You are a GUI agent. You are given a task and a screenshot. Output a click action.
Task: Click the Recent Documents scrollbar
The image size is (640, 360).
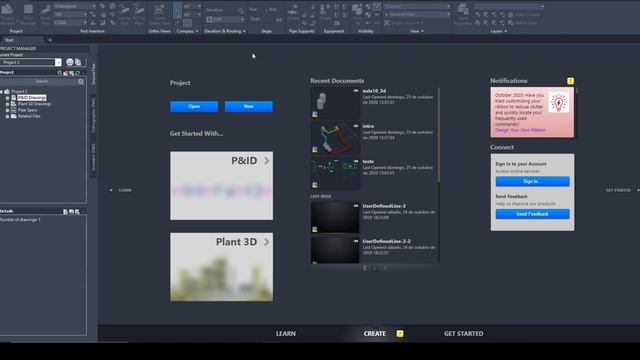point(439,135)
